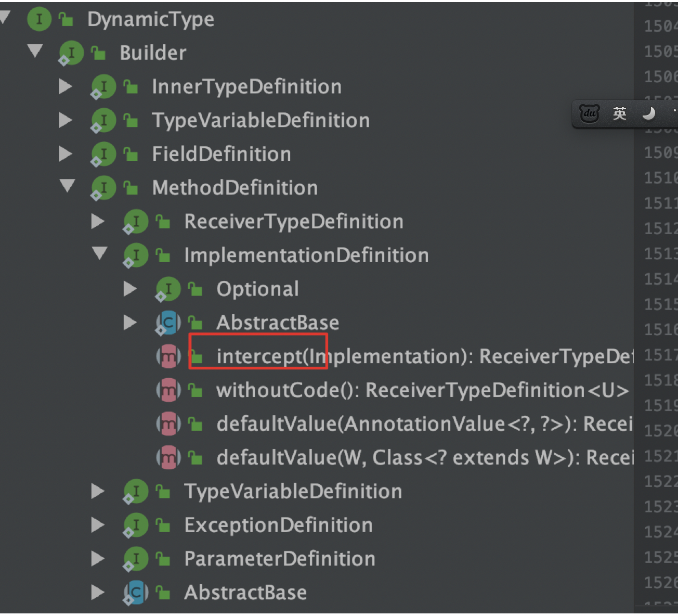
Task: Toggle the moon icon in input toolbar
Action: [648, 113]
